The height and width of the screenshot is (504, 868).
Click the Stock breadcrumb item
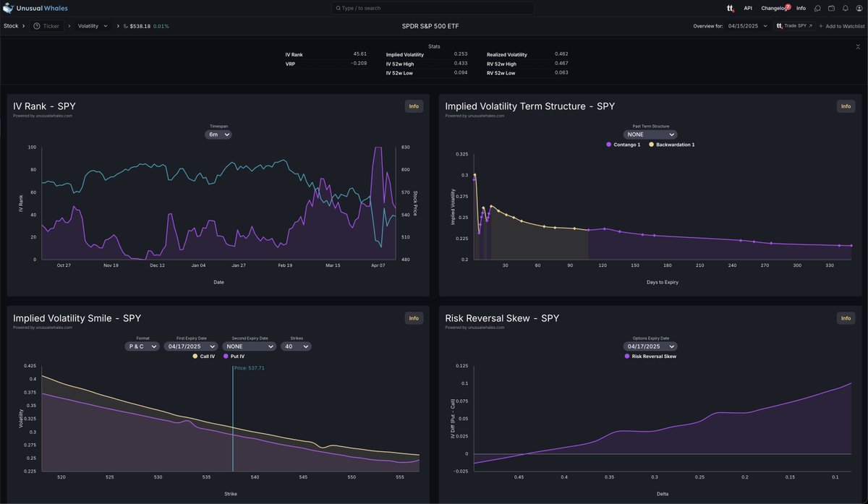point(11,26)
